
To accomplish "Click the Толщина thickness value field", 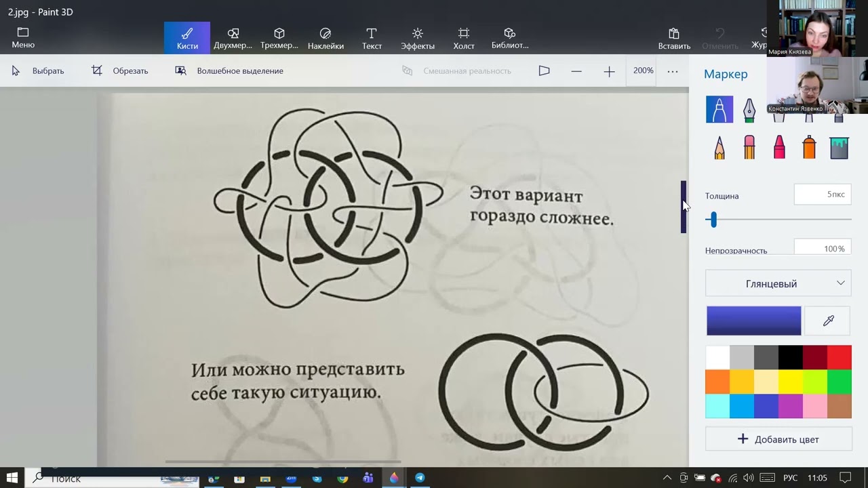I will [823, 195].
